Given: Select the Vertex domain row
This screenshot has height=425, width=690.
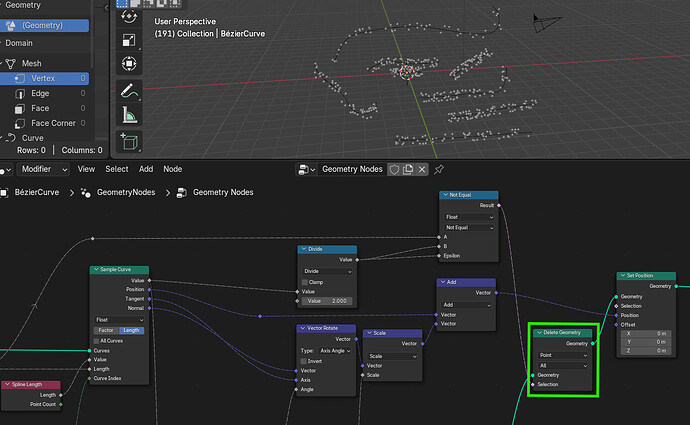Looking at the screenshot, I should [44, 78].
